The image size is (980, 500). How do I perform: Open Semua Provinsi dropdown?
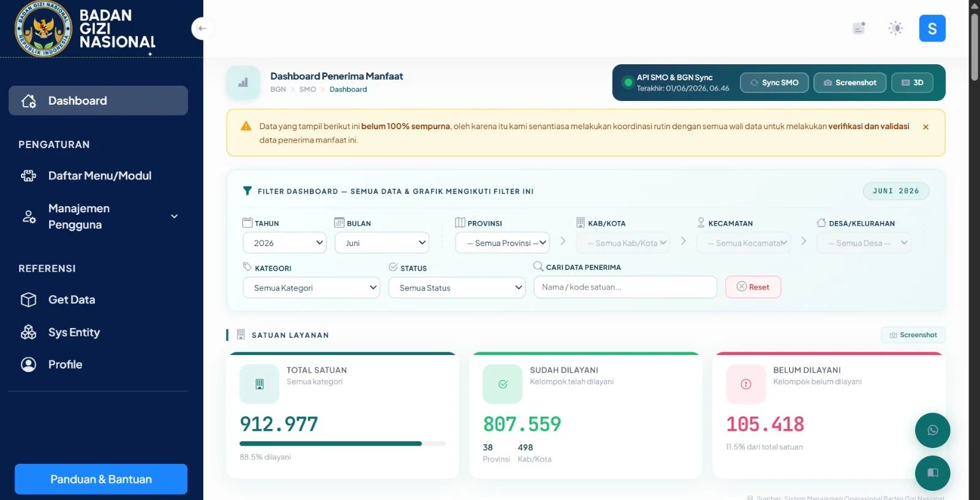[x=502, y=243]
